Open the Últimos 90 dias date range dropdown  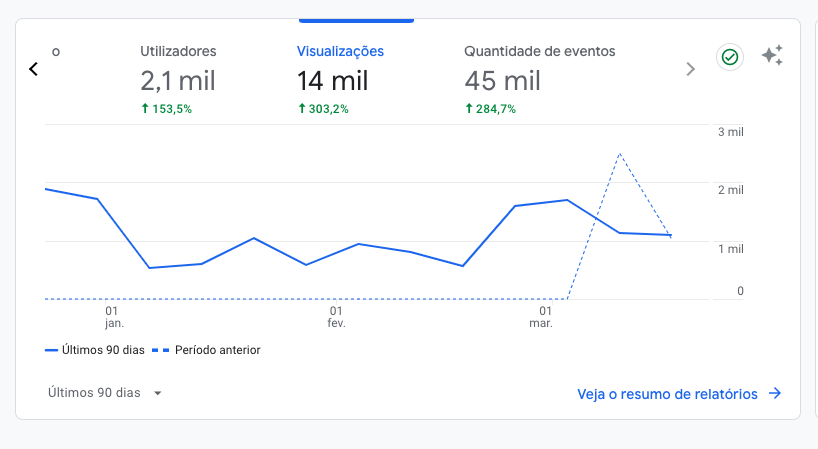pos(95,393)
